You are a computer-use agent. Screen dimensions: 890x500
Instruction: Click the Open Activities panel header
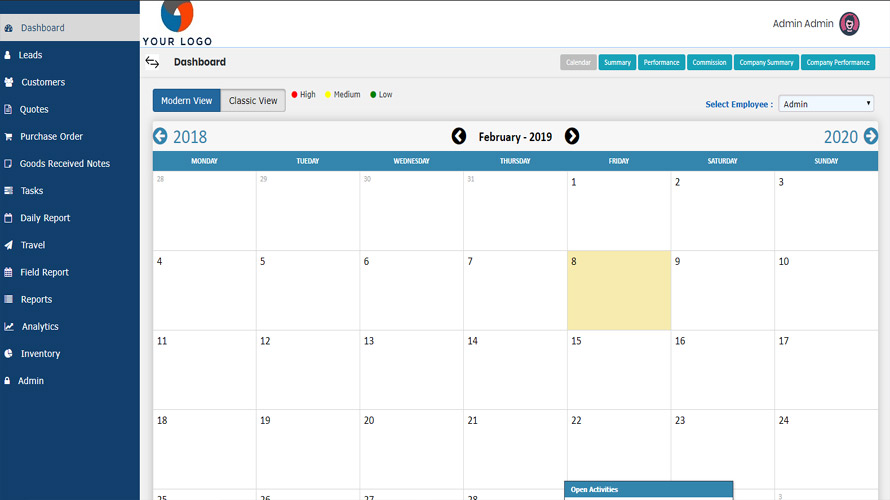tap(649, 489)
